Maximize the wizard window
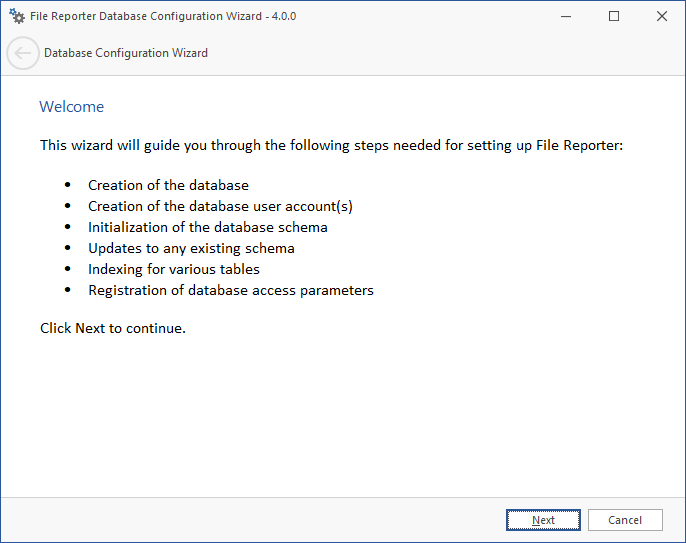This screenshot has height=543, width=686. click(614, 16)
